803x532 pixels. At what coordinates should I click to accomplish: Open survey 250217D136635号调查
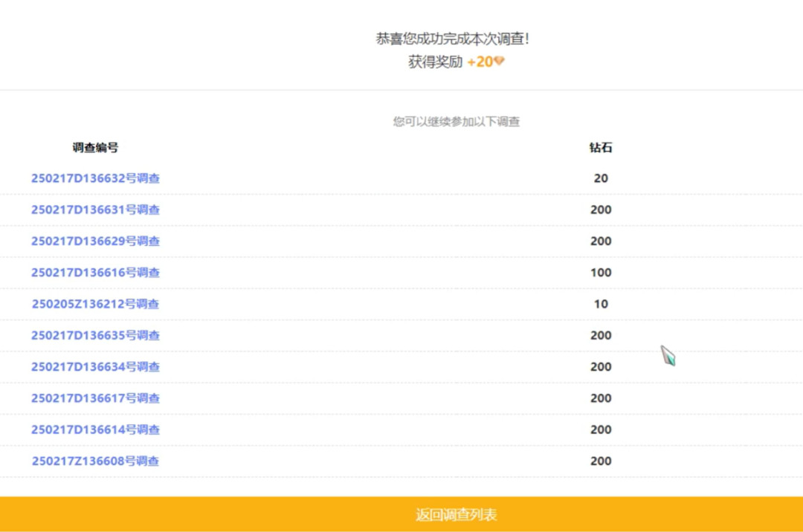[94, 335]
